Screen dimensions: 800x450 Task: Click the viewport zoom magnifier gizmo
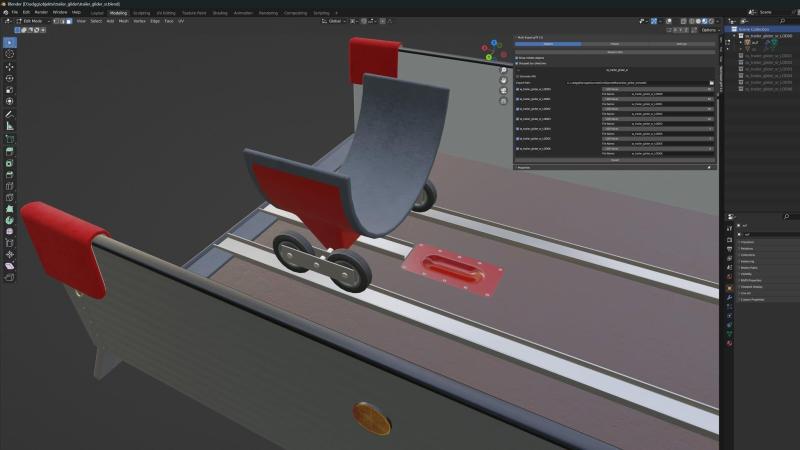click(x=504, y=70)
